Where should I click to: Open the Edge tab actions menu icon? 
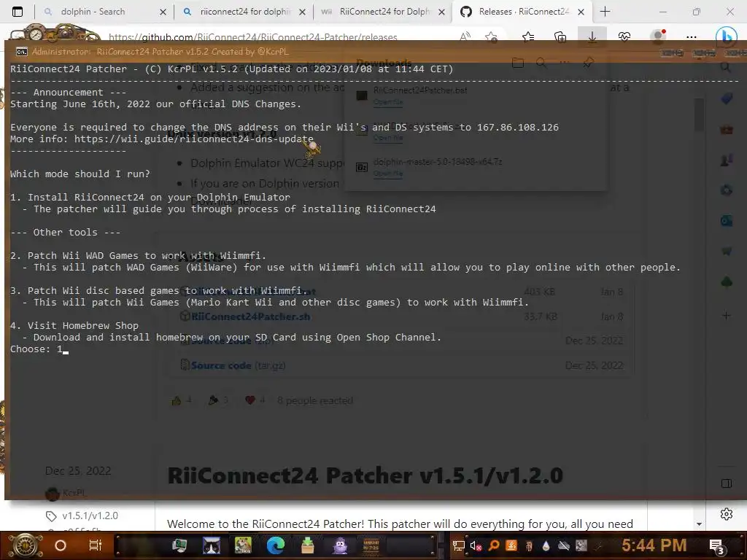18,12
